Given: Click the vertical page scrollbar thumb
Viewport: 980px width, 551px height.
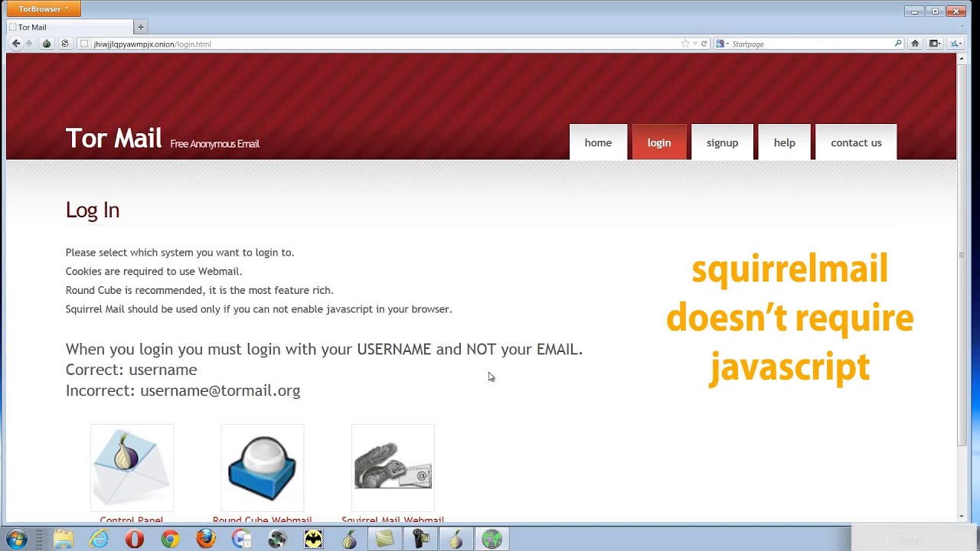Looking at the screenshot, I should click(x=962, y=255).
